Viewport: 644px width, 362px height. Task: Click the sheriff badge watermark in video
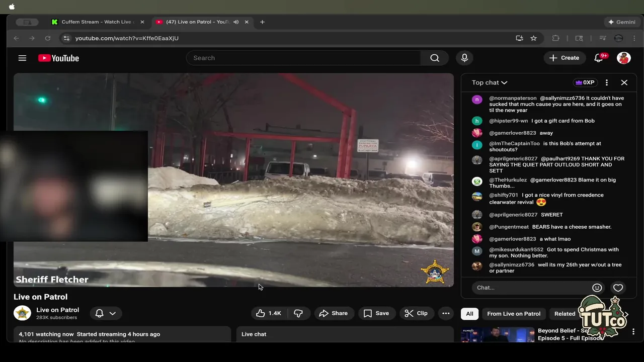pos(434,272)
